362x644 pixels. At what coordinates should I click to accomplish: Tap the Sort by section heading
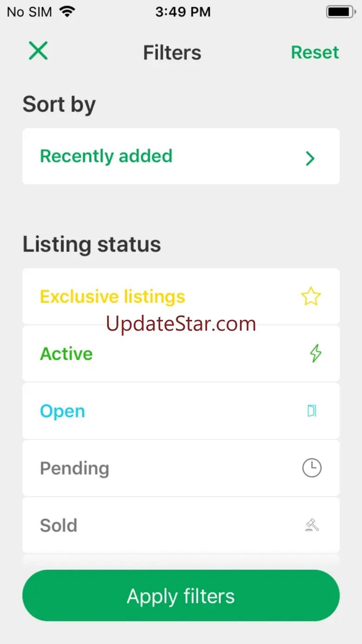59,104
